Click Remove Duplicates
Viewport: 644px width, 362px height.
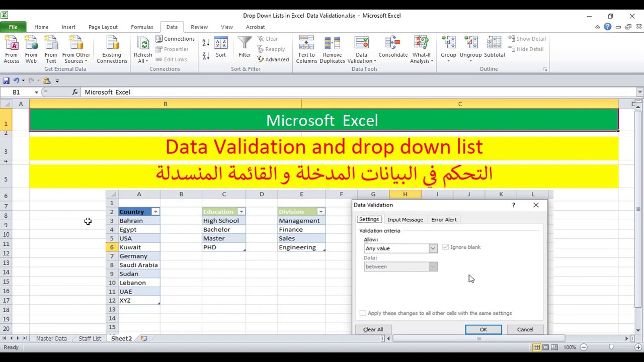(332, 49)
